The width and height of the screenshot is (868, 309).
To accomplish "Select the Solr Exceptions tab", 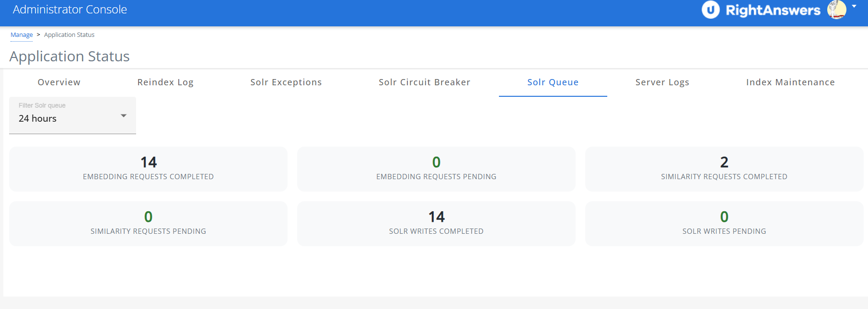I will pos(286,82).
